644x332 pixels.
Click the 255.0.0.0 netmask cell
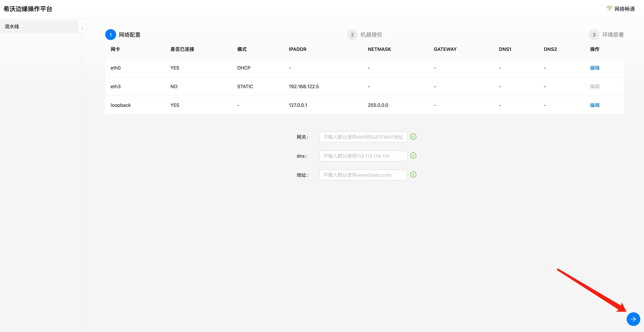(x=378, y=105)
